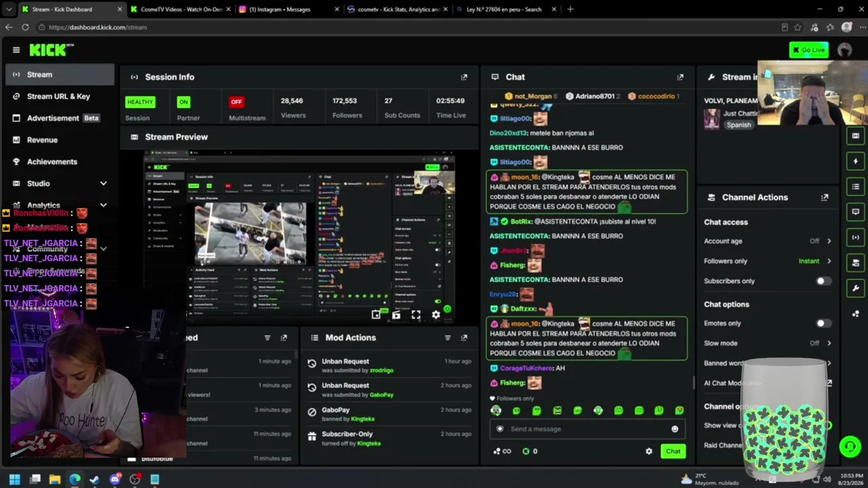Filter the Mod Actions list
The width and height of the screenshot is (868, 488).
(448, 338)
